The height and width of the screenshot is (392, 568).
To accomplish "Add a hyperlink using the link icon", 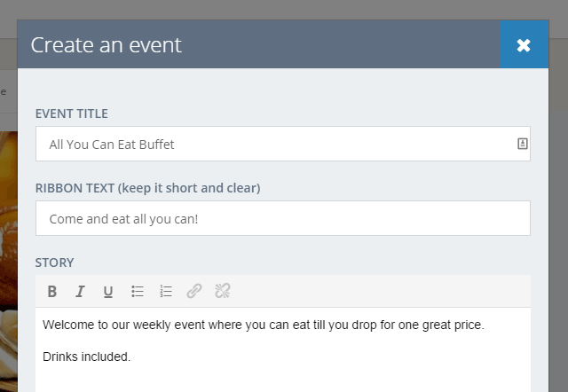I will coord(194,291).
